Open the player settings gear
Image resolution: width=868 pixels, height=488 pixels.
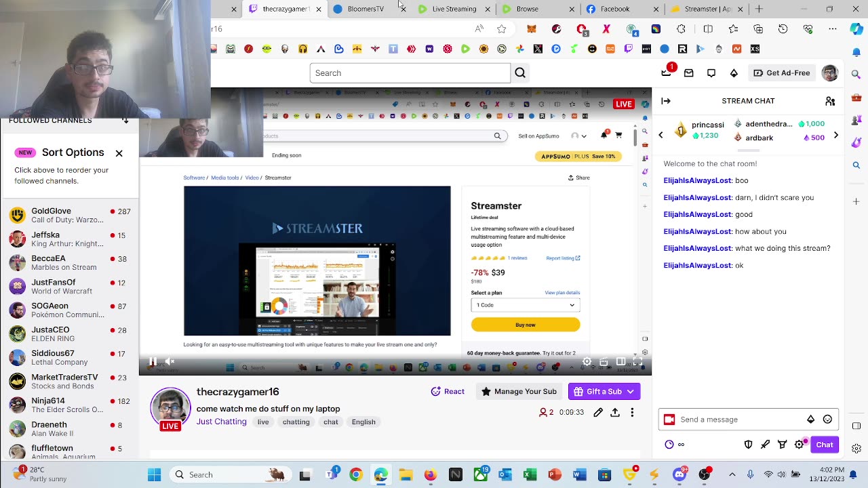tap(587, 362)
